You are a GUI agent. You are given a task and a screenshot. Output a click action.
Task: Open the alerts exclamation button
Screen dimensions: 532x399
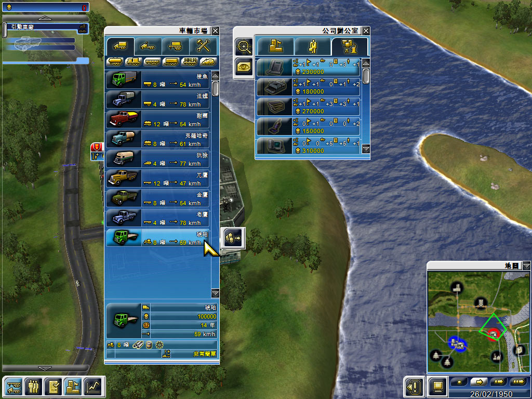click(414, 386)
